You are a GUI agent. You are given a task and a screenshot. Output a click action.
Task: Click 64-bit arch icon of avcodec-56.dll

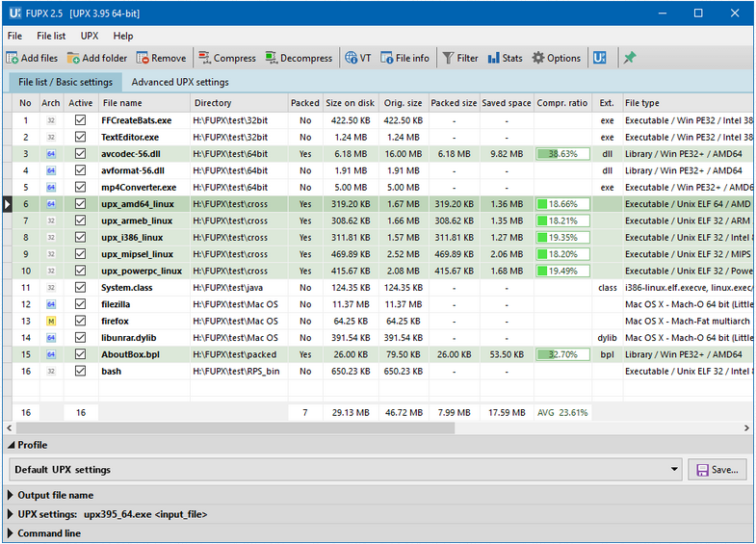[51, 154]
